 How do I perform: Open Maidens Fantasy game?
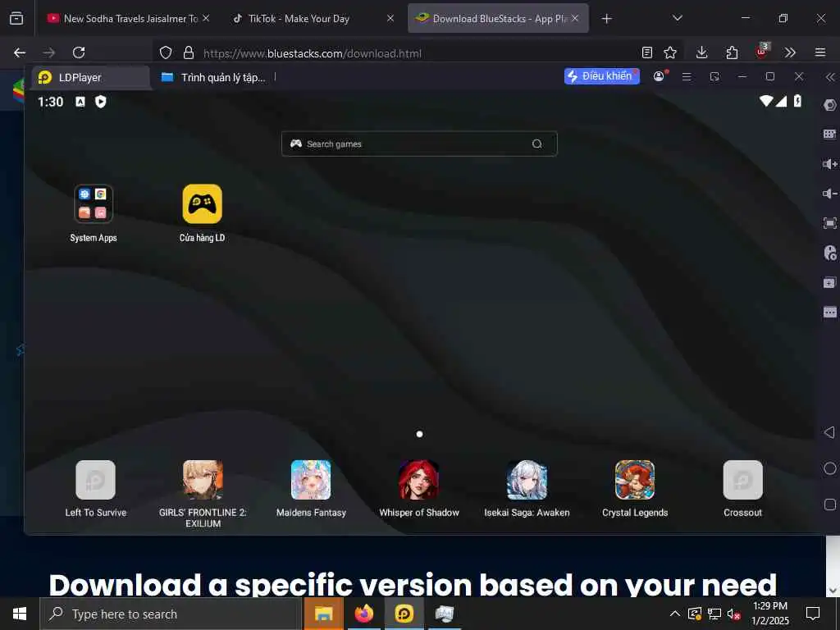pyautogui.click(x=311, y=480)
